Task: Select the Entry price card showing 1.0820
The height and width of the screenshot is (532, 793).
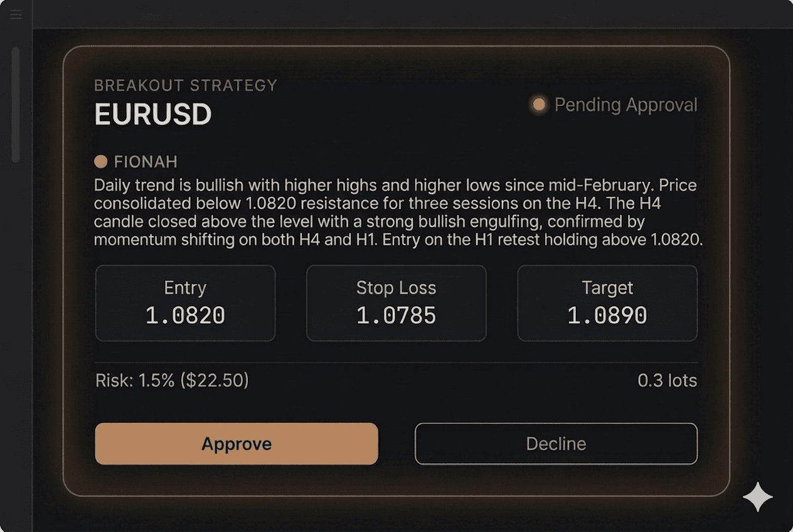Action: pyautogui.click(x=185, y=303)
